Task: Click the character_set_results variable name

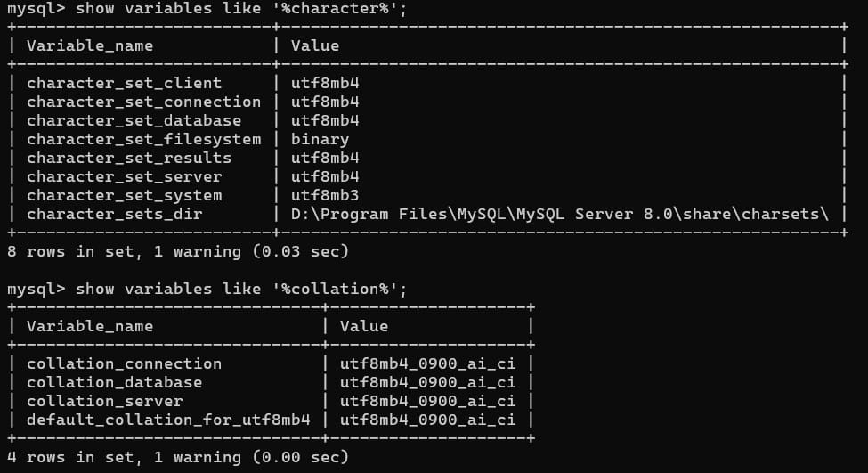Action: [129, 158]
